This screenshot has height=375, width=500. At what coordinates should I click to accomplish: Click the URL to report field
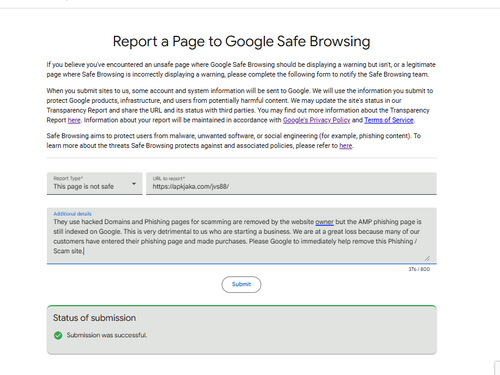[x=291, y=183]
